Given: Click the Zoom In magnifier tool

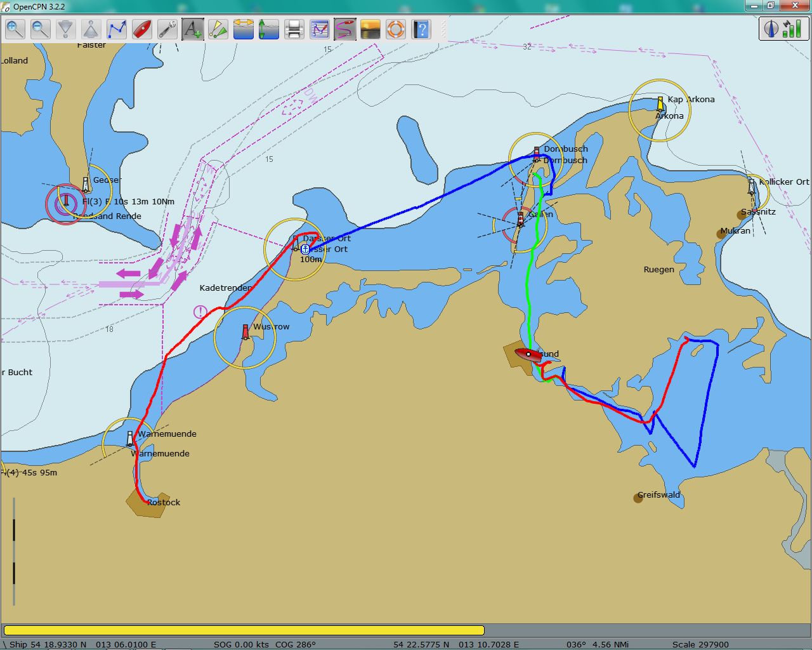Looking at the screenshot, I should click(15, 29).
